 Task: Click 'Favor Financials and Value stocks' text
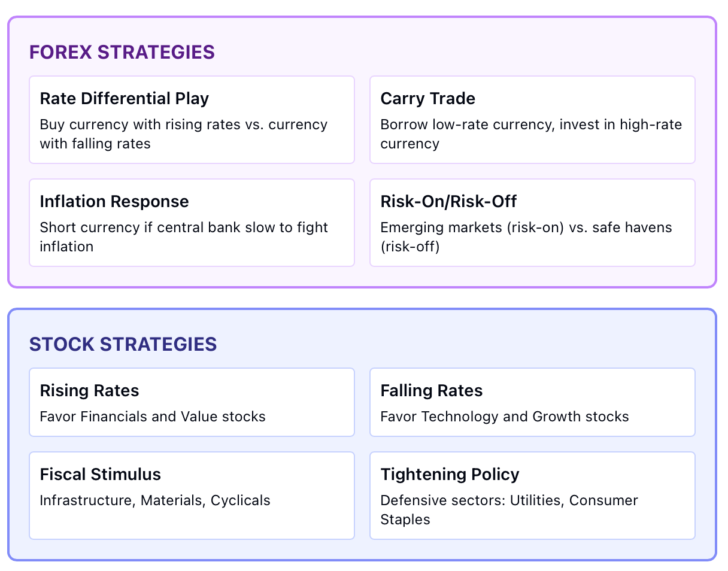[x=153, y=417]
